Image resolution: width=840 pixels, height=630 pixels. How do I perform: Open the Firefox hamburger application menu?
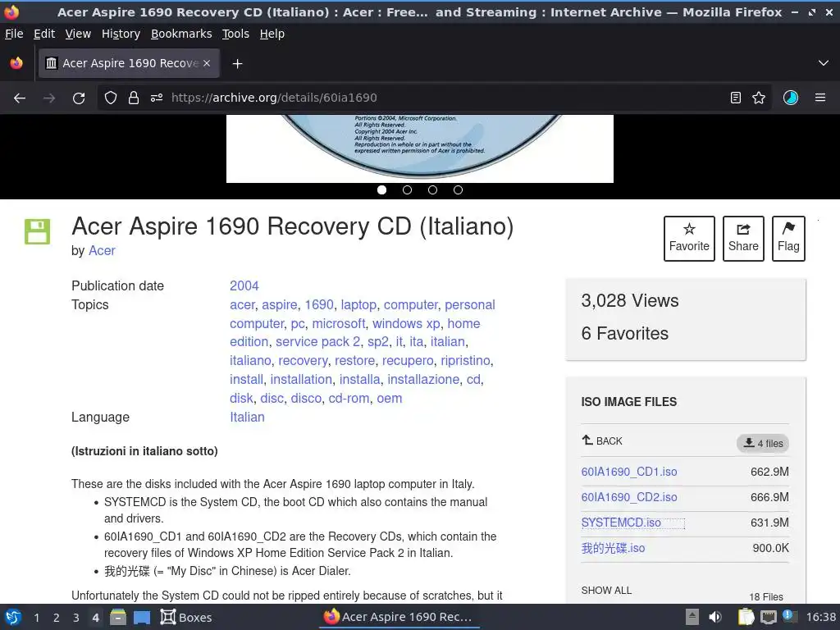(820, 98)
